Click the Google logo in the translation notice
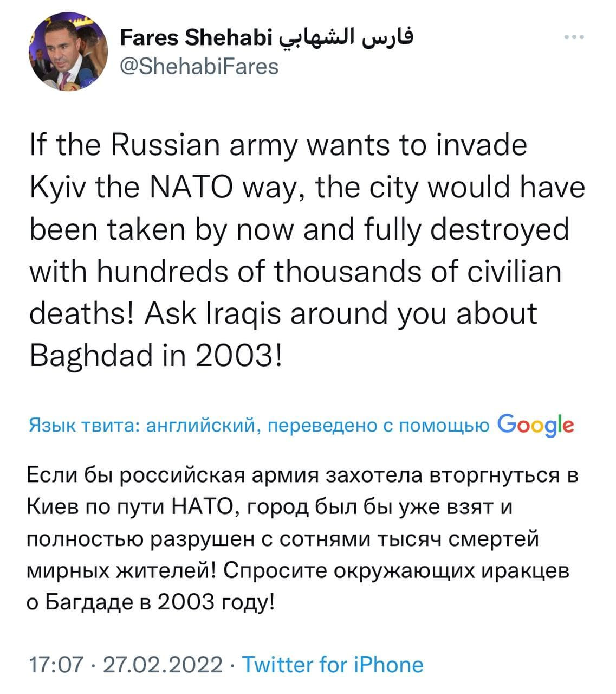616x694 pixels. 535,425
